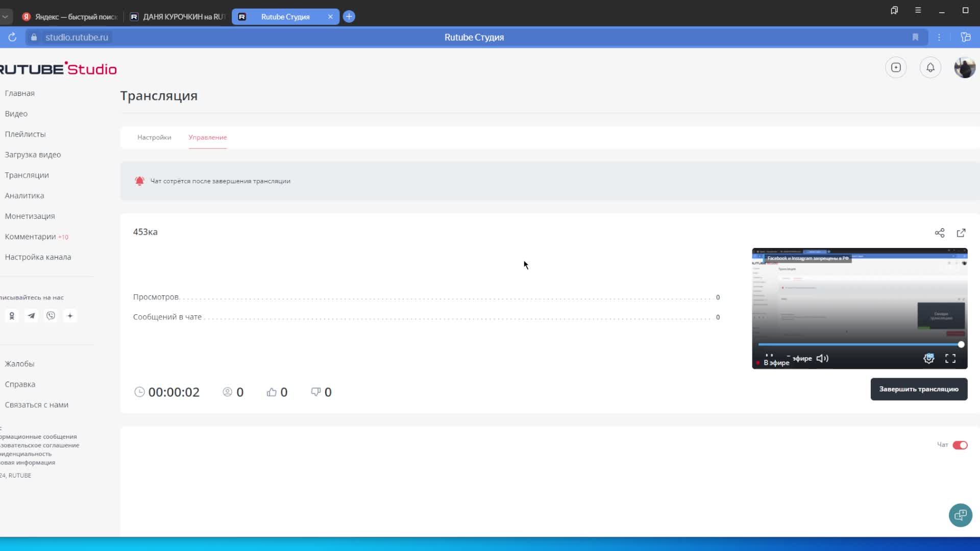Viewport: 980px width, 551px height.
Task: Enter fullscreen in the stream preview
Action: [x=950, y=359]
